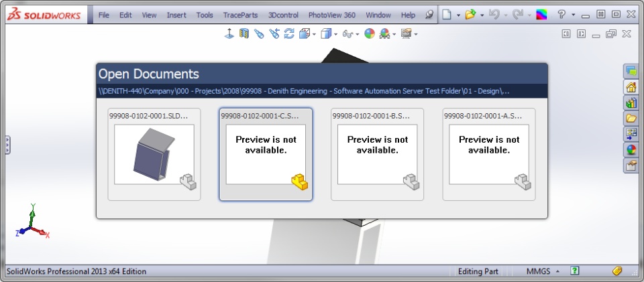Open the Help menu
The height and width of the screenshot is (282, 644).
point(408,15)
